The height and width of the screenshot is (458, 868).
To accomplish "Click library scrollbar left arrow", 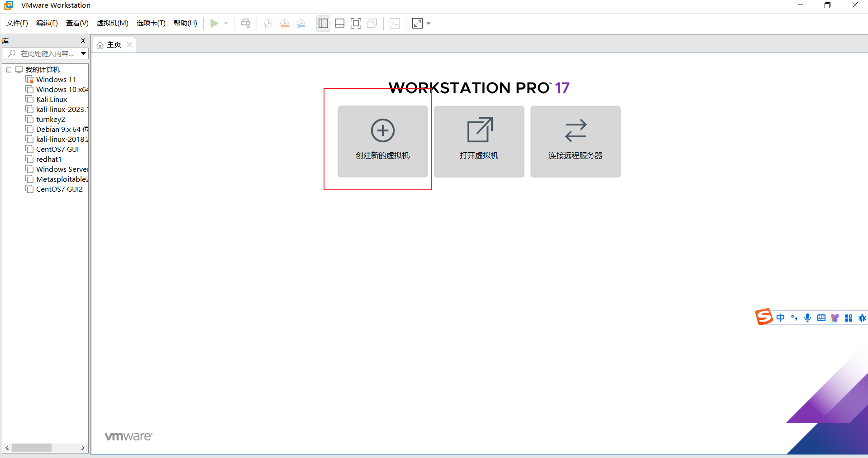I will pos(7,448).
